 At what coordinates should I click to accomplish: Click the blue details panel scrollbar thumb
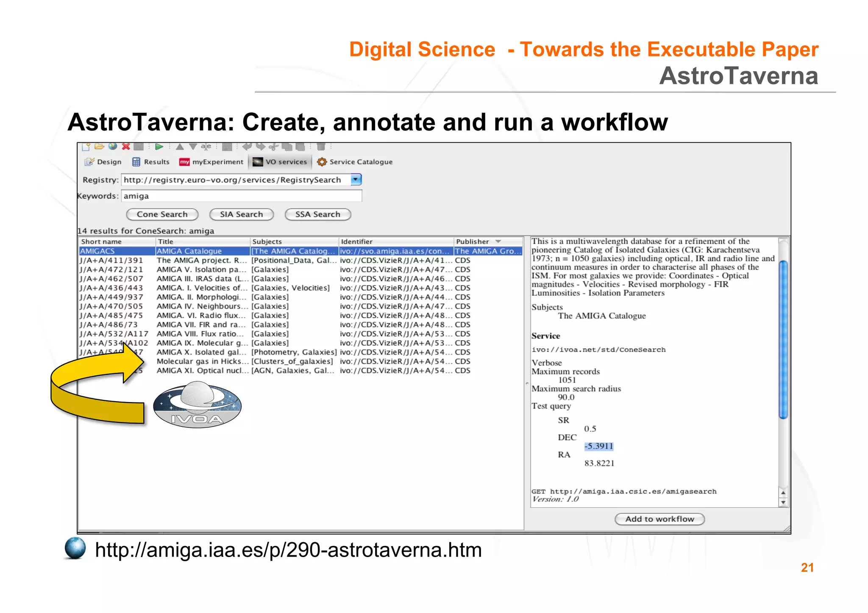pyautogui.click(x=784, y=340)
